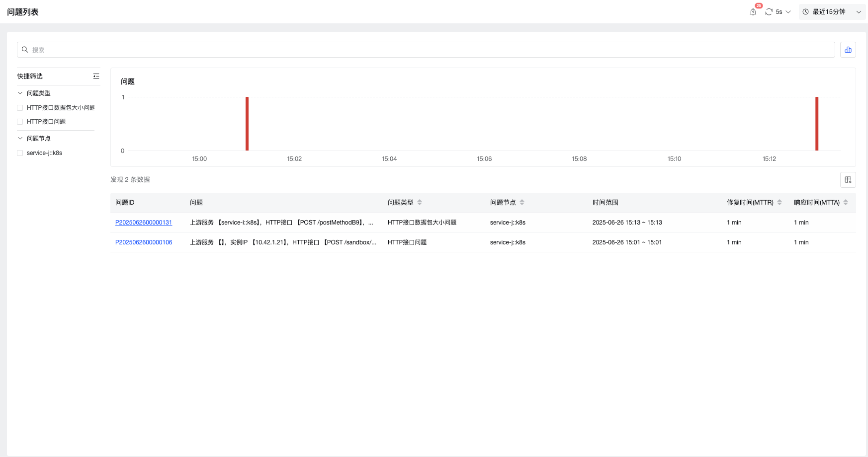Open problem P2025062600000106 link
The image size is (868, 457).
pyautogui.click(x=144, y=242)
